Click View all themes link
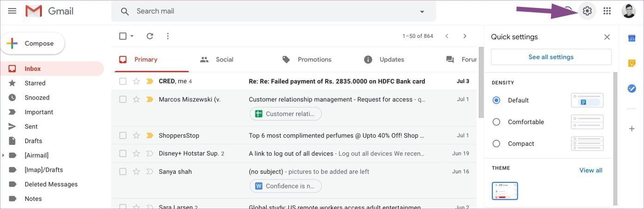The width and height of the screenshot is (644, 209). (x=591, y=170)
